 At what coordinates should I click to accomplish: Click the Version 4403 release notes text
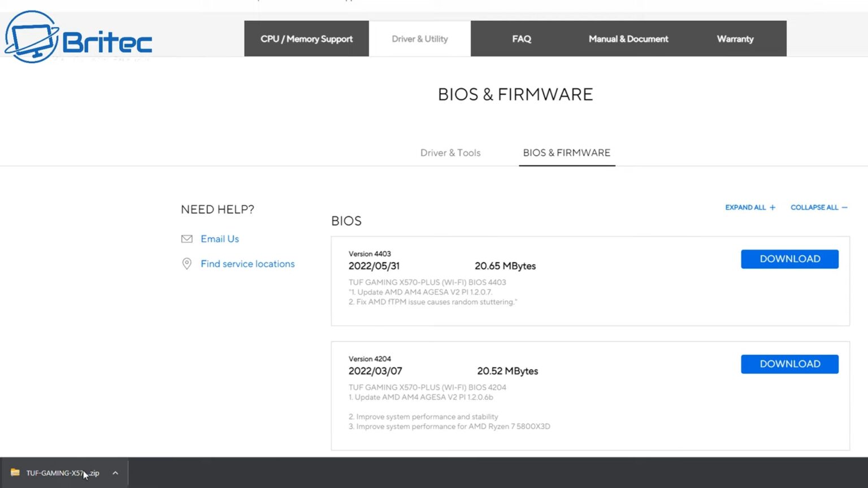(x=432, y=292)
